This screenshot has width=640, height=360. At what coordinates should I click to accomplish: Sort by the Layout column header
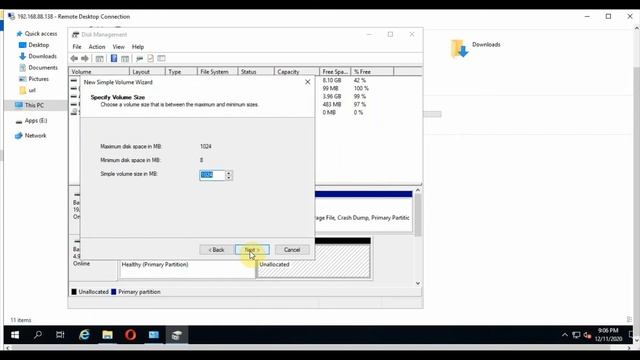(x=147, y=71)
